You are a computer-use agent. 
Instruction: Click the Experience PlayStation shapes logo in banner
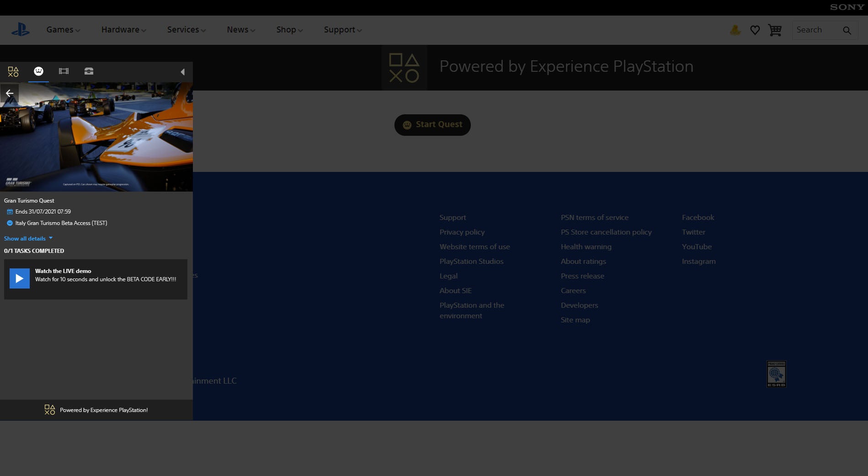[404, 68]
